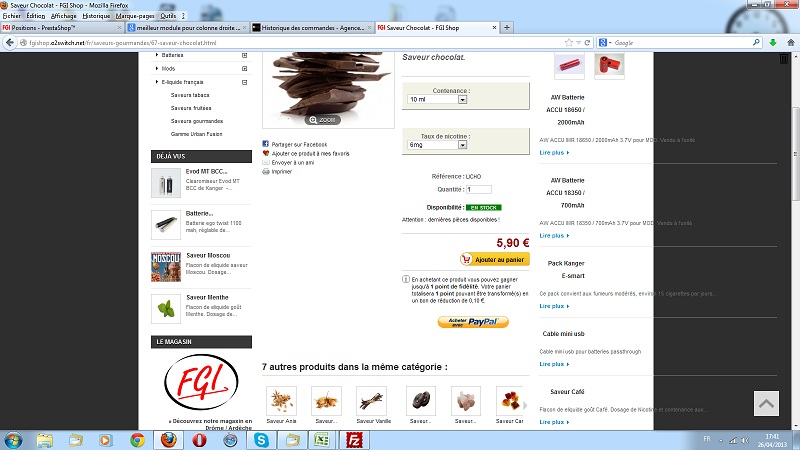Open Excel from the taskbar

pos(322,440)
